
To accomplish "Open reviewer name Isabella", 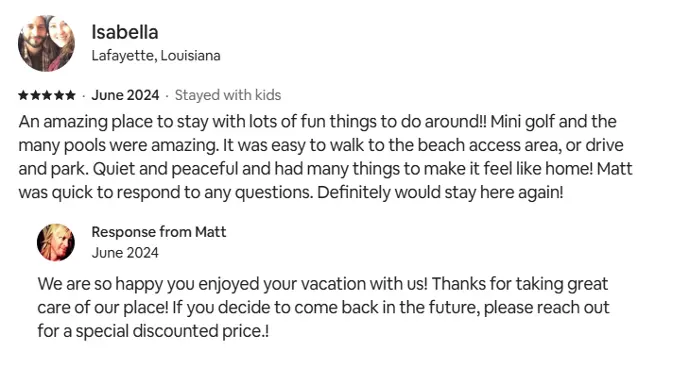I will click(125, 32).
